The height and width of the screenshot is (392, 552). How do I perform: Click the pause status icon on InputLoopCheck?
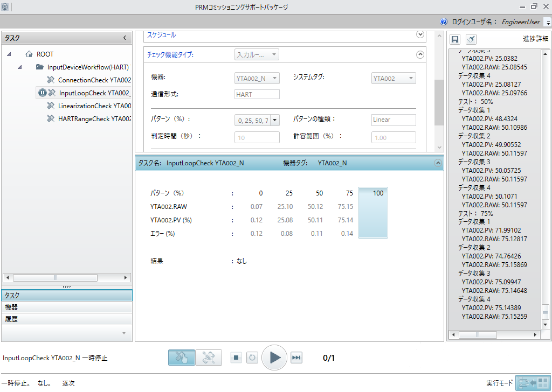tap(42, 93)
